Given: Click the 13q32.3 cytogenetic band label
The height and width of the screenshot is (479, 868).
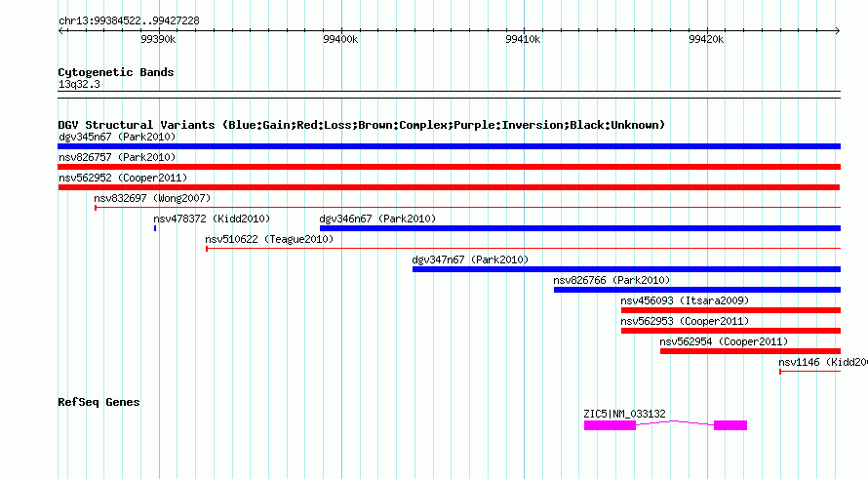Looking at the screenshot, I should [x=79, y=84].
